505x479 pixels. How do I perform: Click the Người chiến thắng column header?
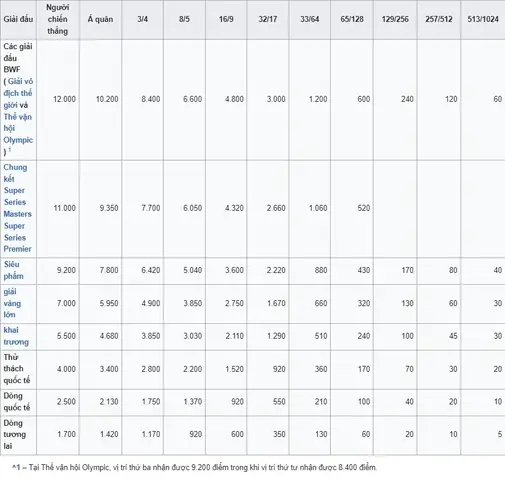pos(58,19)
